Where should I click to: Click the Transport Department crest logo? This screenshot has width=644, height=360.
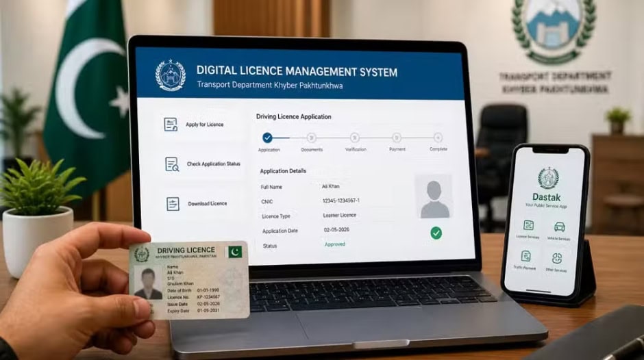point(171,75)
